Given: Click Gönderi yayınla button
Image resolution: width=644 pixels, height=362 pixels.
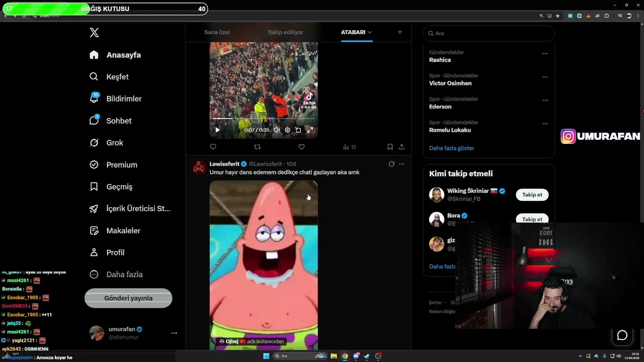Looking at the screenshot, I should point(128,298).
